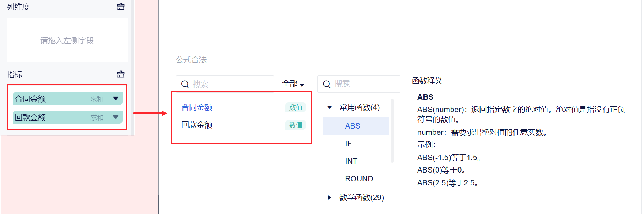
Task: Click the function search magnifier icon
Action: pos(327,84)
